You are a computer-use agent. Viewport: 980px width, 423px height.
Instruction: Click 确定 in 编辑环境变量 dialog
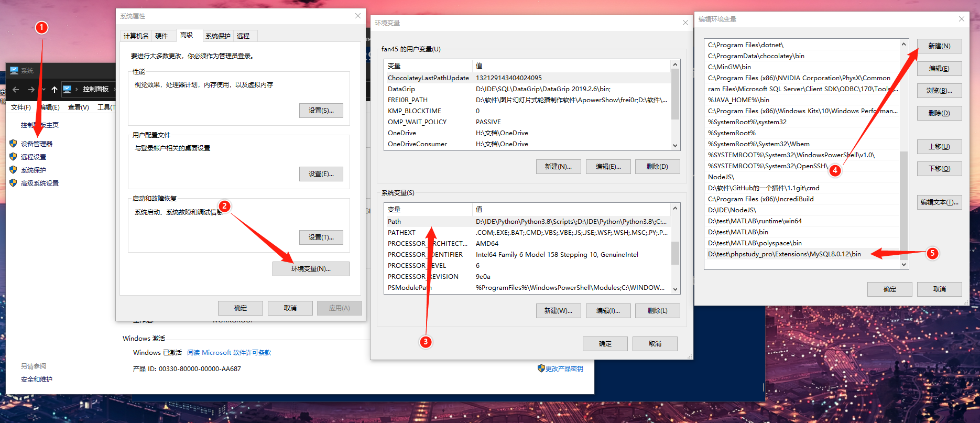pos(890,289)
